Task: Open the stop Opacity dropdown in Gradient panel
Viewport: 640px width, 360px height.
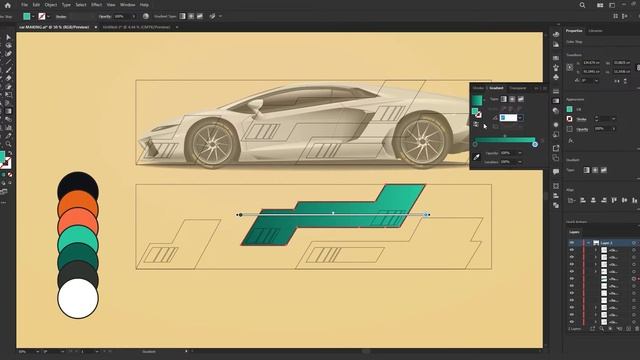Action: [x=520, y=153]
